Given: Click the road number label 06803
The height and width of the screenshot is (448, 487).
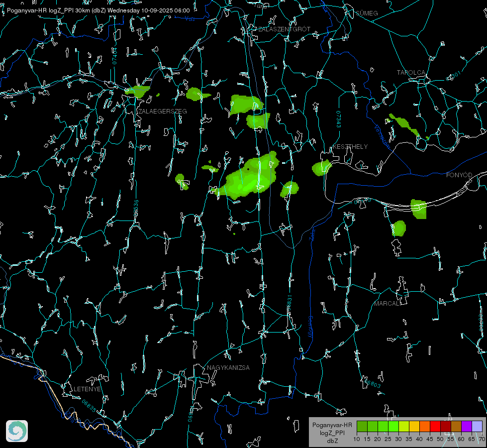Looking at the screenshot, I should coord(372,383).
